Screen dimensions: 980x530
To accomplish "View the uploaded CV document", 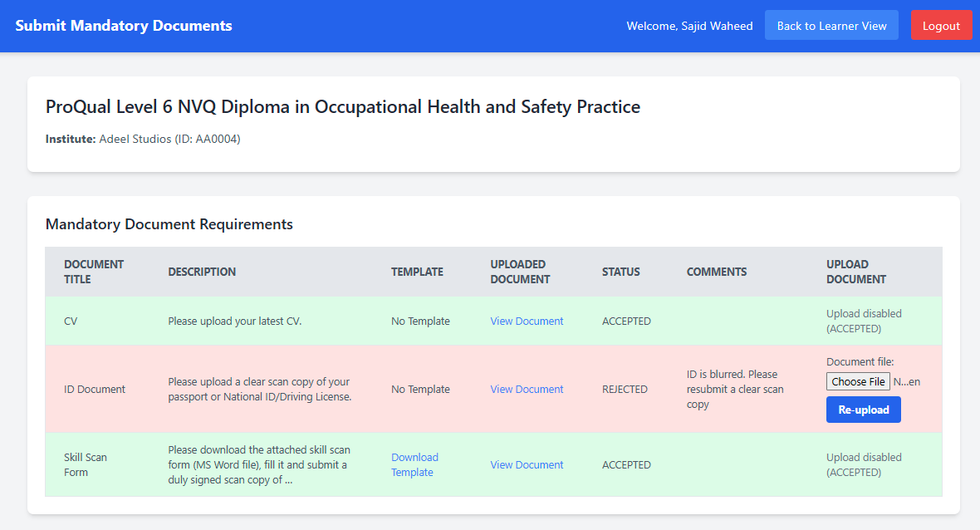I will pos(527,321).
